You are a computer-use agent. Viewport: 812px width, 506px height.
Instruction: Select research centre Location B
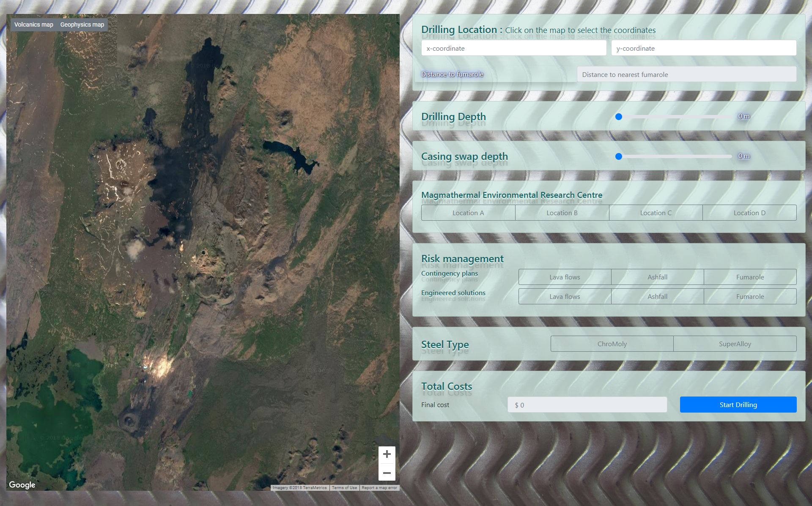click(562, 213)
